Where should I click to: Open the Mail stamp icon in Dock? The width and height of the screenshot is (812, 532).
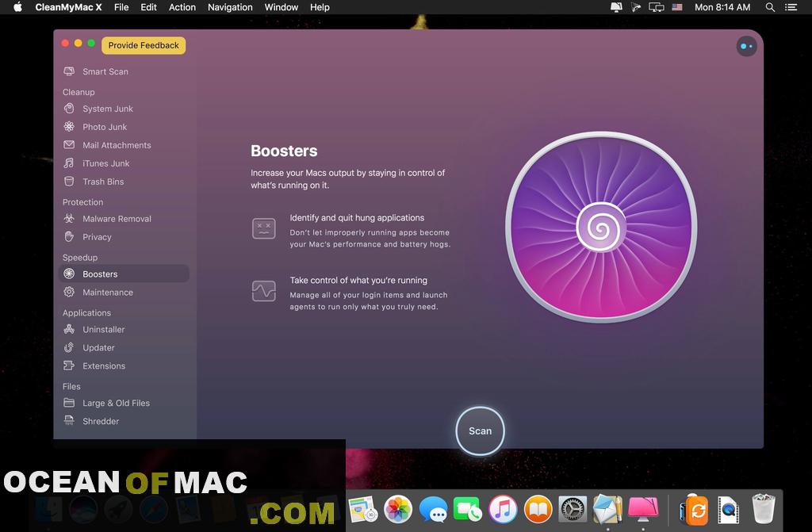coord(608,509)
